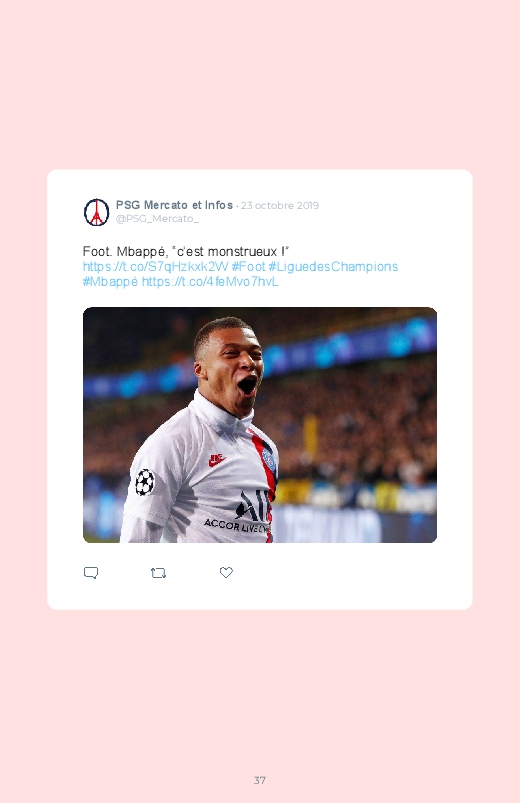Viewport: 520px width, 803px height.
Task: Open the 23 octobre 2019 timestamp
Action: (x=280, y=205)
